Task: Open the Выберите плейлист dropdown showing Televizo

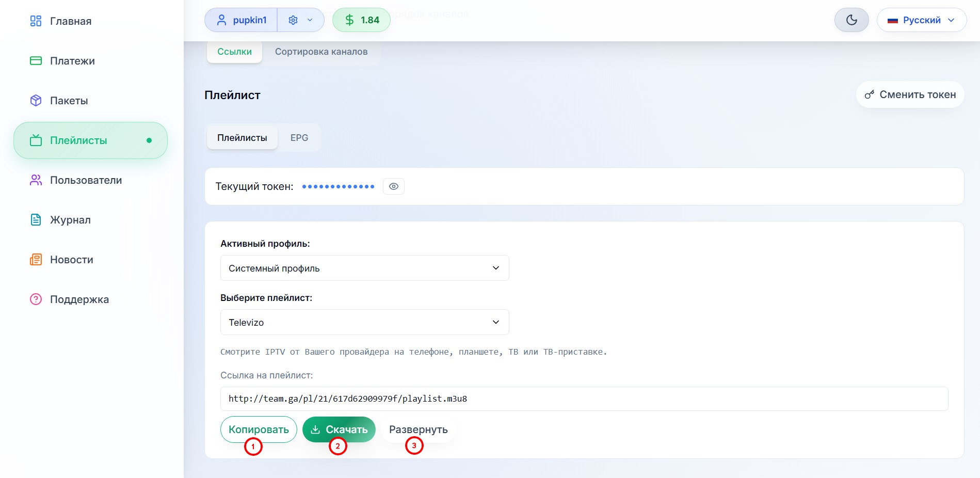Action: click(364, 322)
